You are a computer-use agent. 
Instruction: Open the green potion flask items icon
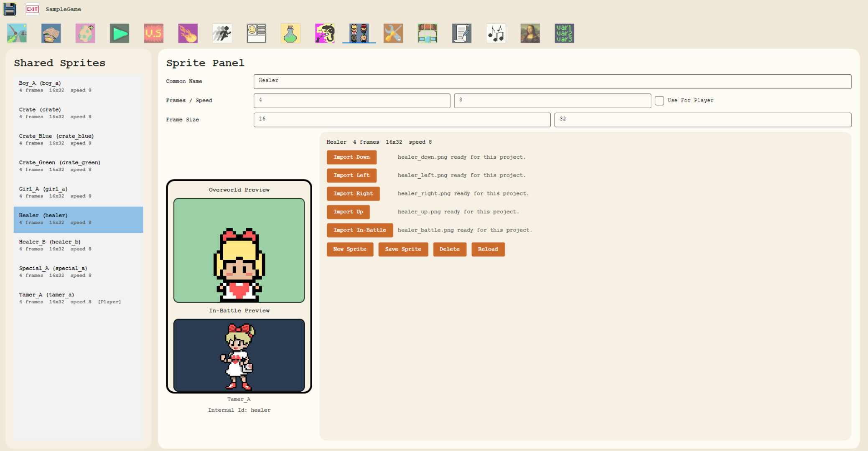pyautogui.click(x=291, y=33)
